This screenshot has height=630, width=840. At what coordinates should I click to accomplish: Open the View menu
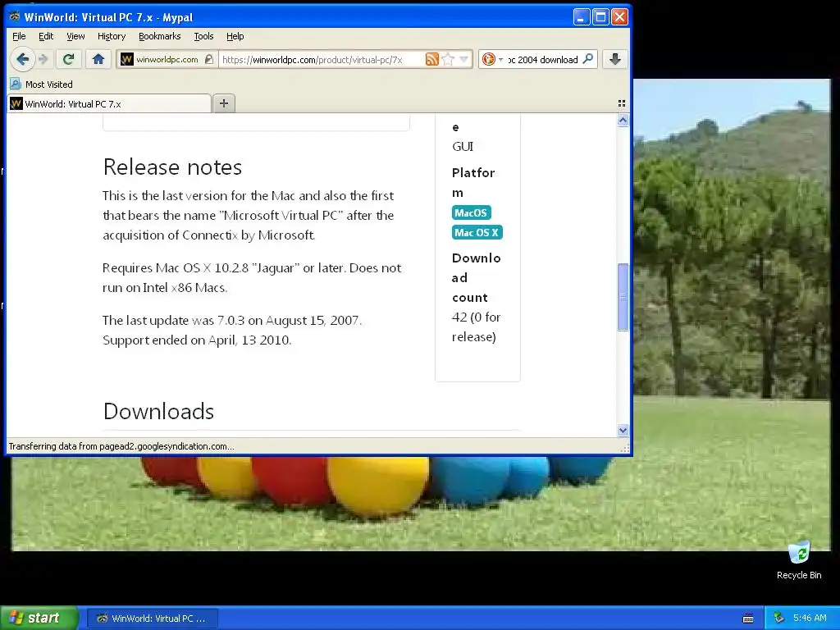coord(75,36)
